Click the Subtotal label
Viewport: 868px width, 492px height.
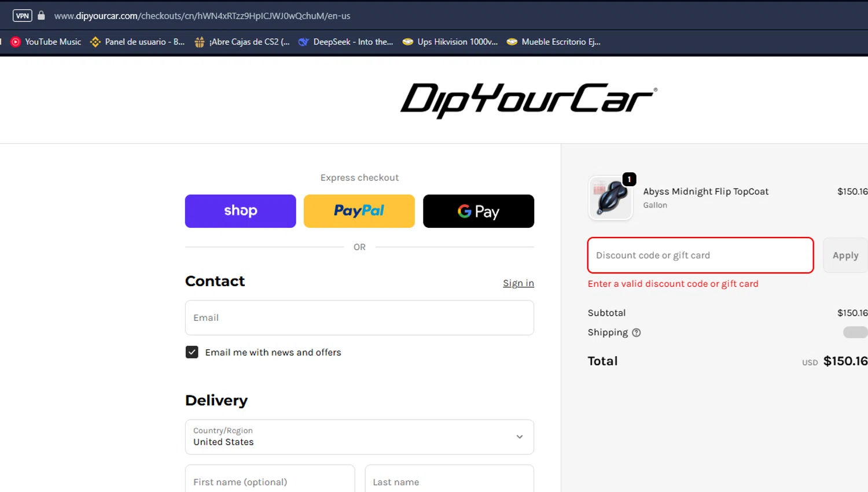(606, 313)
